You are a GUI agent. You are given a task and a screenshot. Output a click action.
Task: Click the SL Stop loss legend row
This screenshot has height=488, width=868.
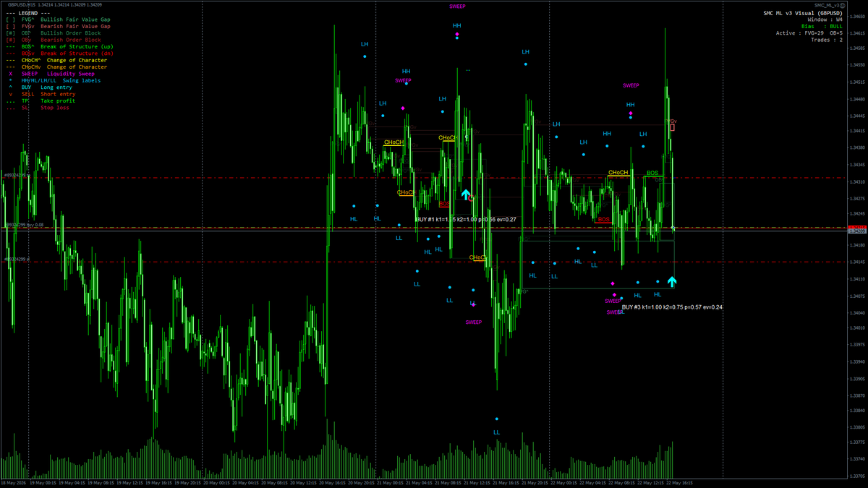38,107
